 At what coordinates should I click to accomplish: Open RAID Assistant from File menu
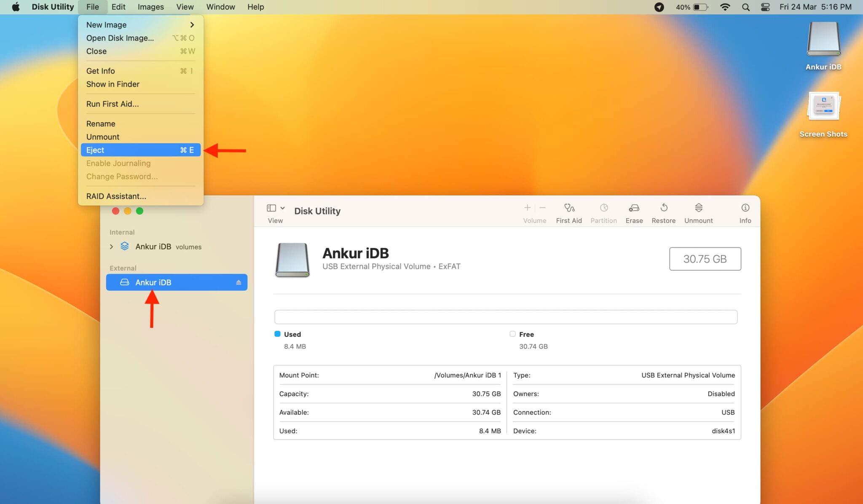[x=141, y=196]
